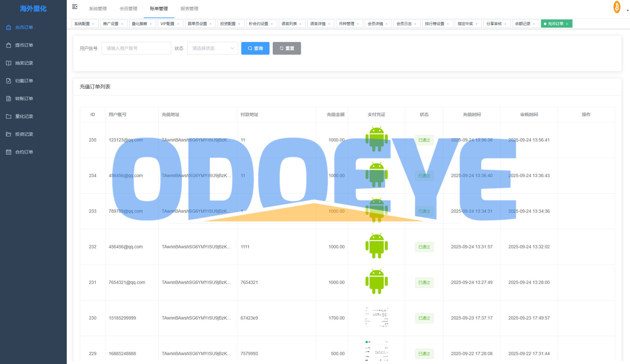Click the gray 重置 reset button
This screenshot has width=630, height=364.
(x=287, y=48)
